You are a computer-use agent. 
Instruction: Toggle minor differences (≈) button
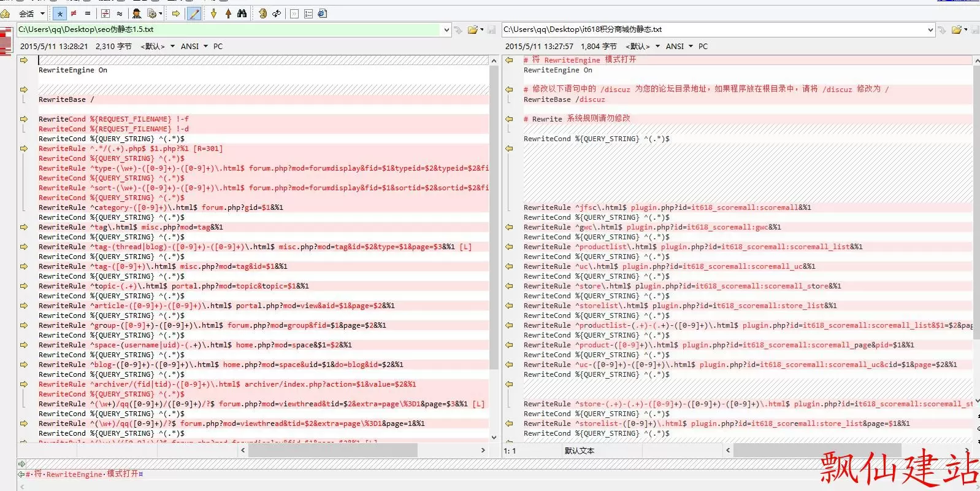tap(119, 14)
